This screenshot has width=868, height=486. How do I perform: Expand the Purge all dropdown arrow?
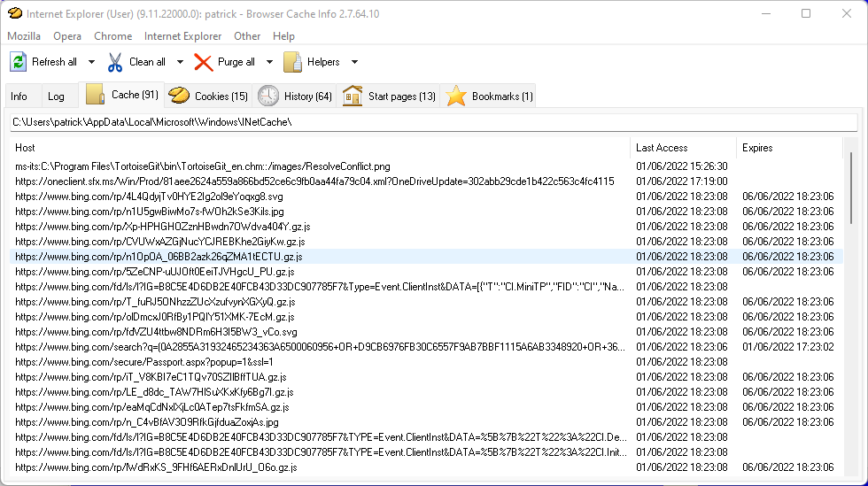tap(269, 62)
